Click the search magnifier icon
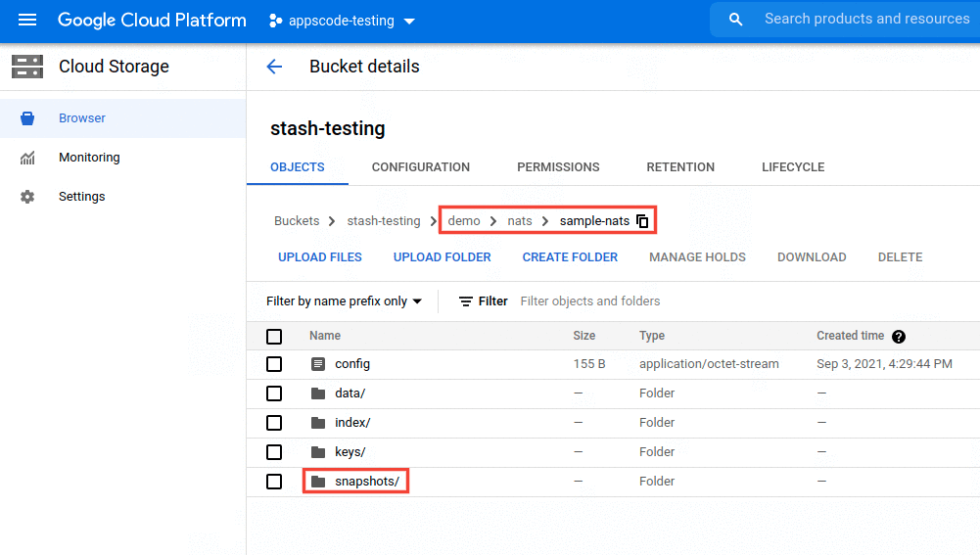Viewport: 980px width, 555px height. 736,20
